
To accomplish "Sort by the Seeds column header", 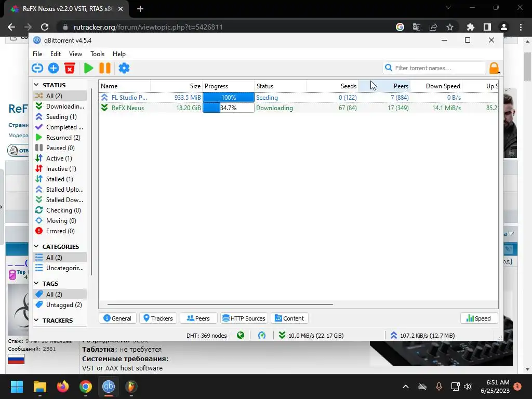I will click(x=332, y=86).
